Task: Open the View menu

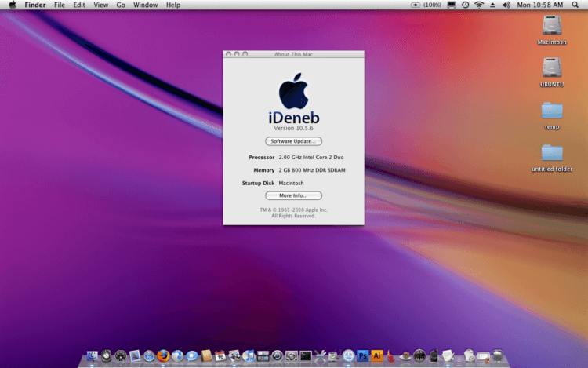Action: (x=100, y=5)
